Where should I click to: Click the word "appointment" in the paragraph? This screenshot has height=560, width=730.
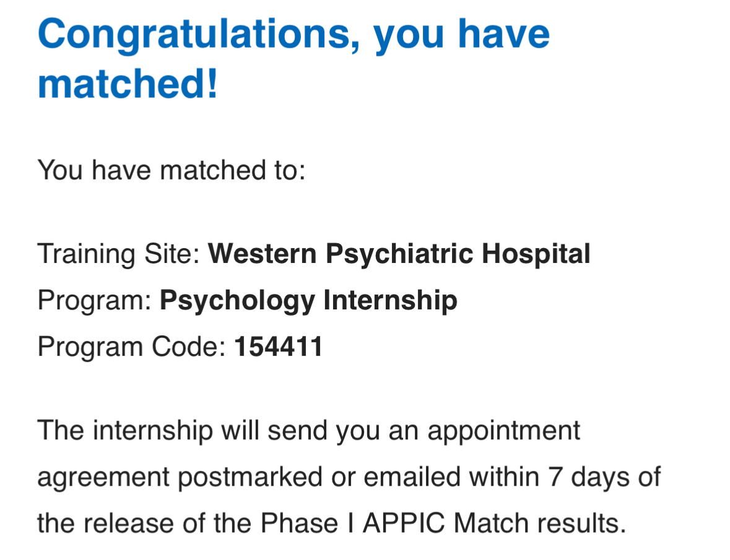503,431
